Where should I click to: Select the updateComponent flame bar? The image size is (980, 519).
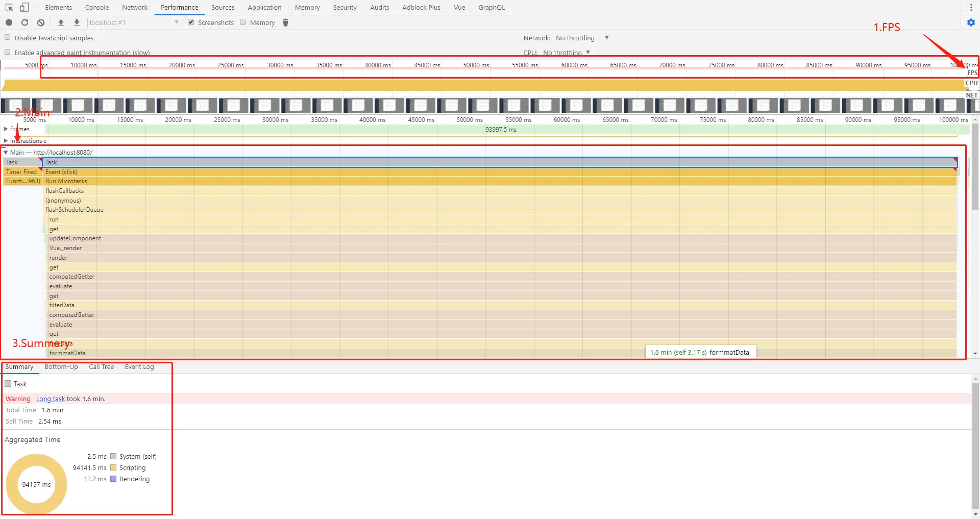(502, 238)
